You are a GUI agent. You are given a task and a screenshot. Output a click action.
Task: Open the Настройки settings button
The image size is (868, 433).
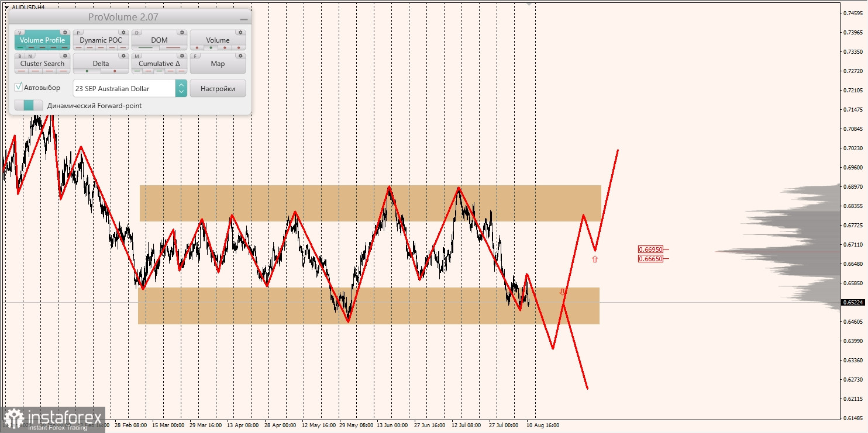click(x=218, y=88)
